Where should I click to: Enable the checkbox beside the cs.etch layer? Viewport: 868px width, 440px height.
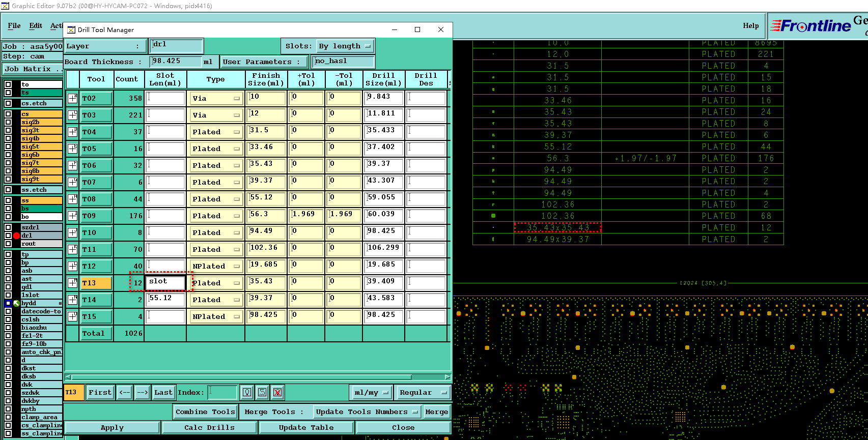[8, 103]
